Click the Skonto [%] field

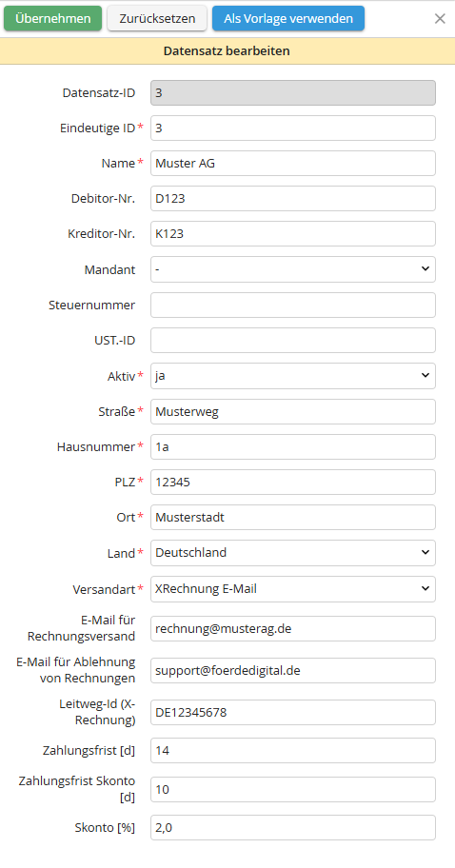[x=293, y=828]
